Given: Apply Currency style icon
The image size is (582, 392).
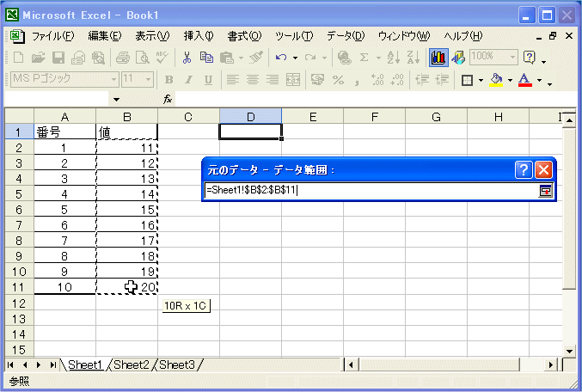Looking at the screenshot, I should 318,80.
